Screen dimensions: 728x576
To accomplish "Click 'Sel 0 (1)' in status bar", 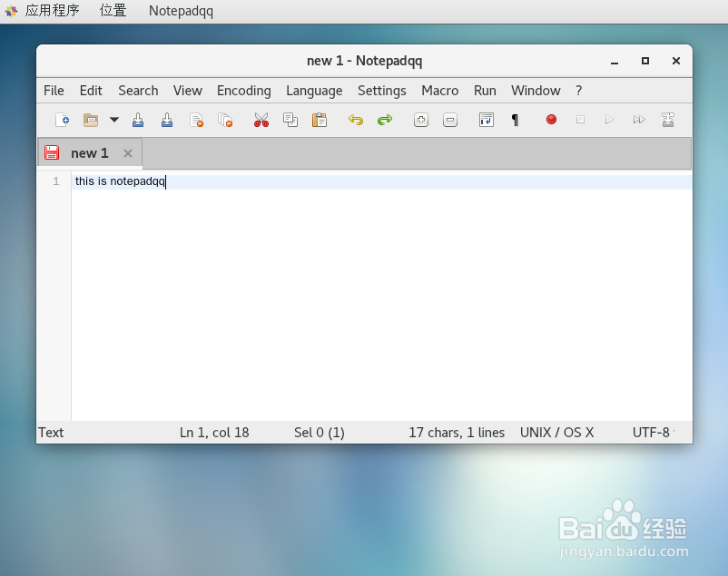I will 319,433.
